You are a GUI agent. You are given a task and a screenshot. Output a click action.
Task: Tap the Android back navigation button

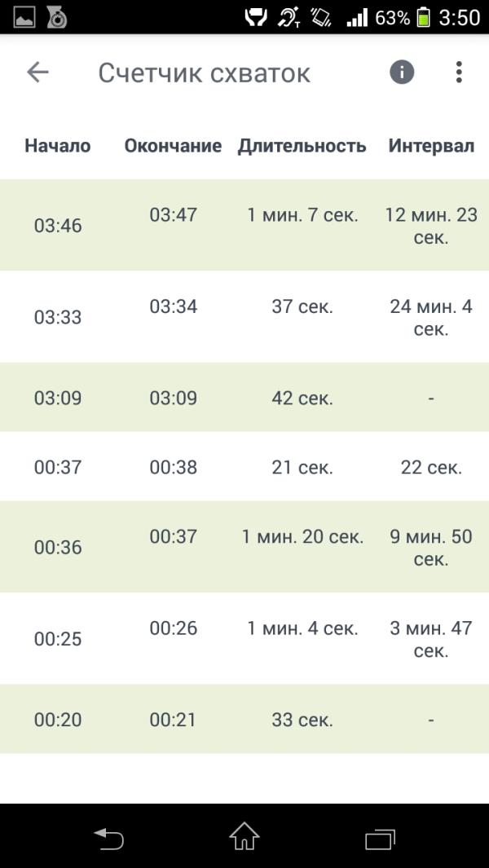[109, 838]
